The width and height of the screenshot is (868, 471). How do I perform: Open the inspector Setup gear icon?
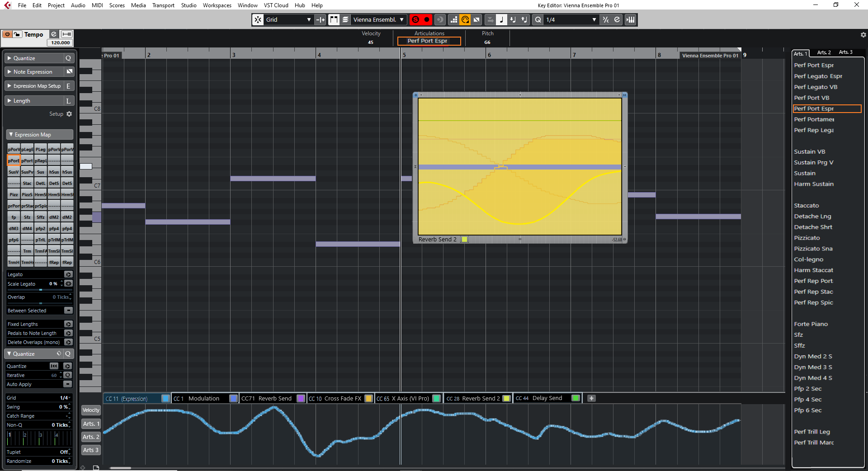coord(69,114)
